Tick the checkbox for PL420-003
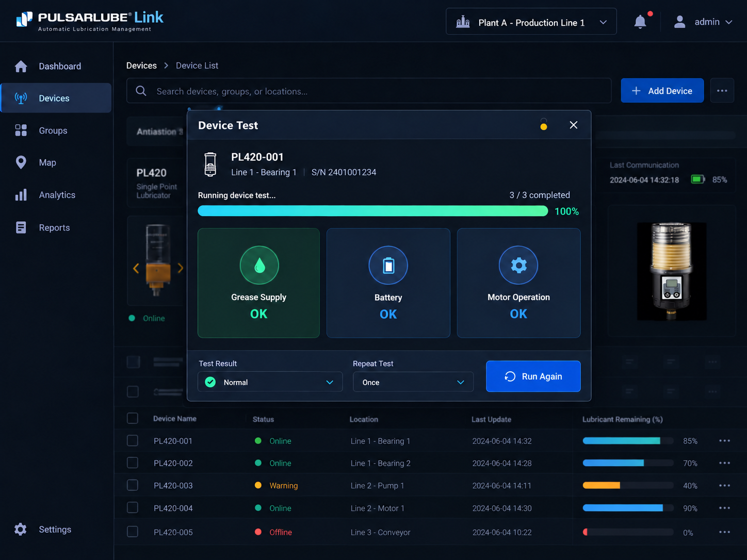Image resolution: width=747 pixels, height=560 pixels. point(133,485)
